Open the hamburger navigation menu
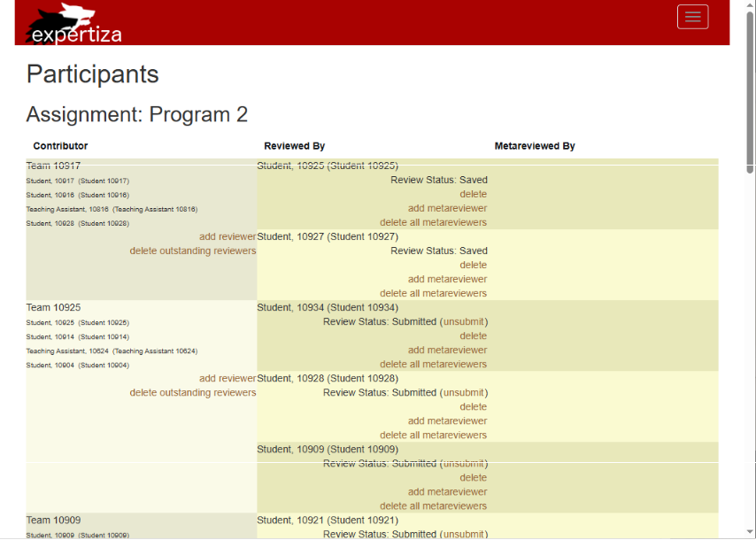Viewport: 756px width, 540px height. coord(692,17)
